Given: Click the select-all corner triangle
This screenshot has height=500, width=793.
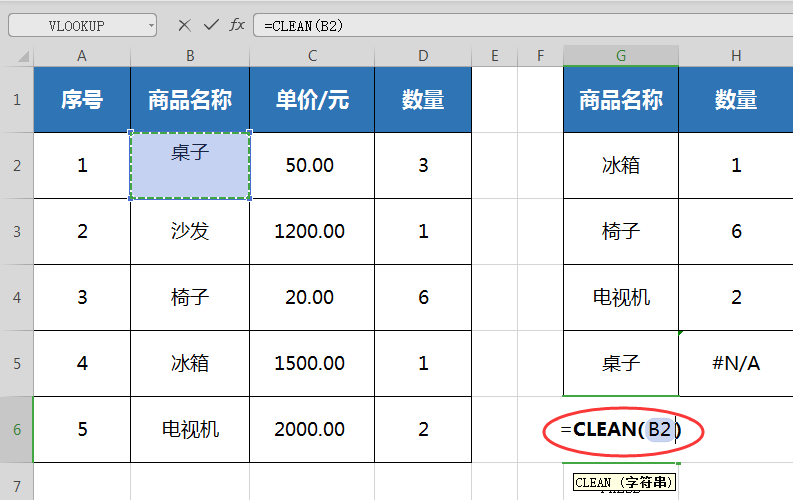Looking at the screenshot, I should tap(23, 56).
